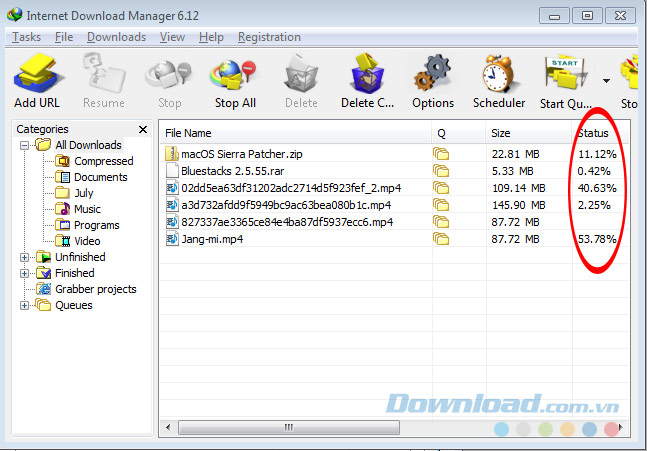
Task: Click the IDM title bar app icon
Action: (x=14, y=15)
